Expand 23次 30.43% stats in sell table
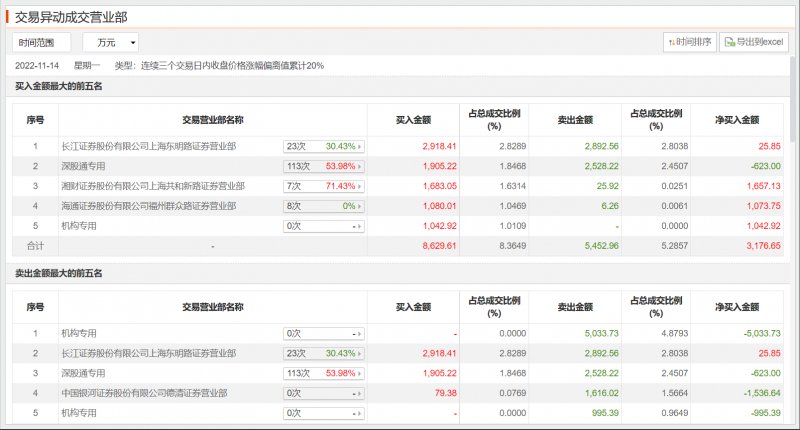Viewport: 800px width, 430px height. tap(323, 353)
